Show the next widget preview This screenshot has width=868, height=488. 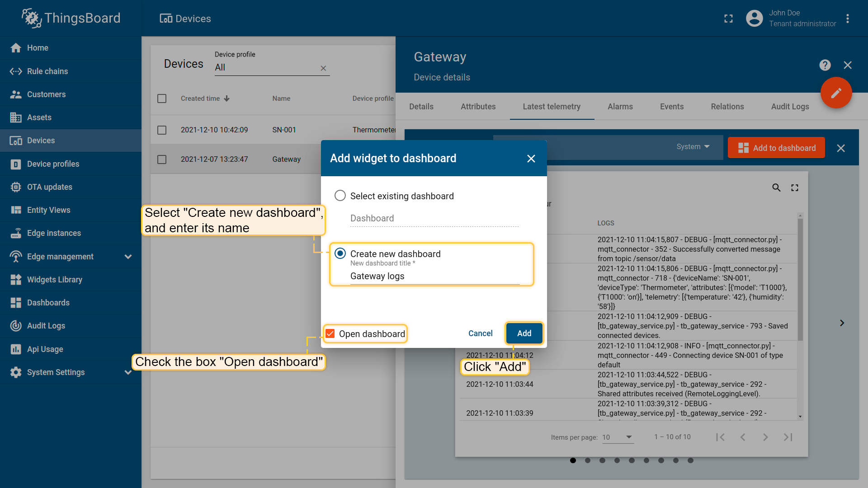pyautogui.click(x=842, y=323)
